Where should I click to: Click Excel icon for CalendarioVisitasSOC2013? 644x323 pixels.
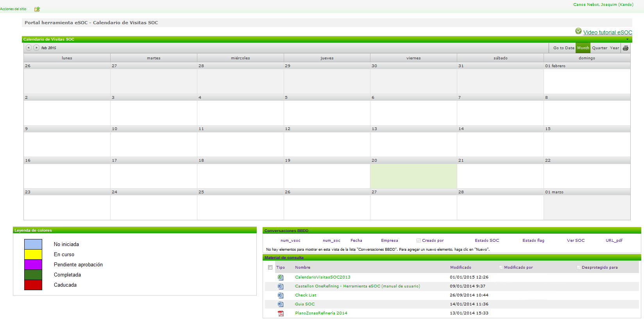click(x=281, y=277)
